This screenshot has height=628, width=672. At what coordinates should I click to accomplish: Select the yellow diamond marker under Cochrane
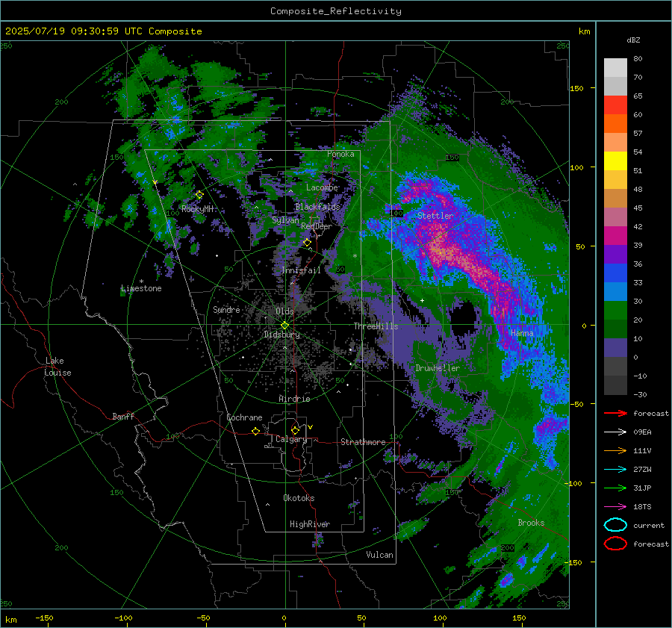(255, 431)
